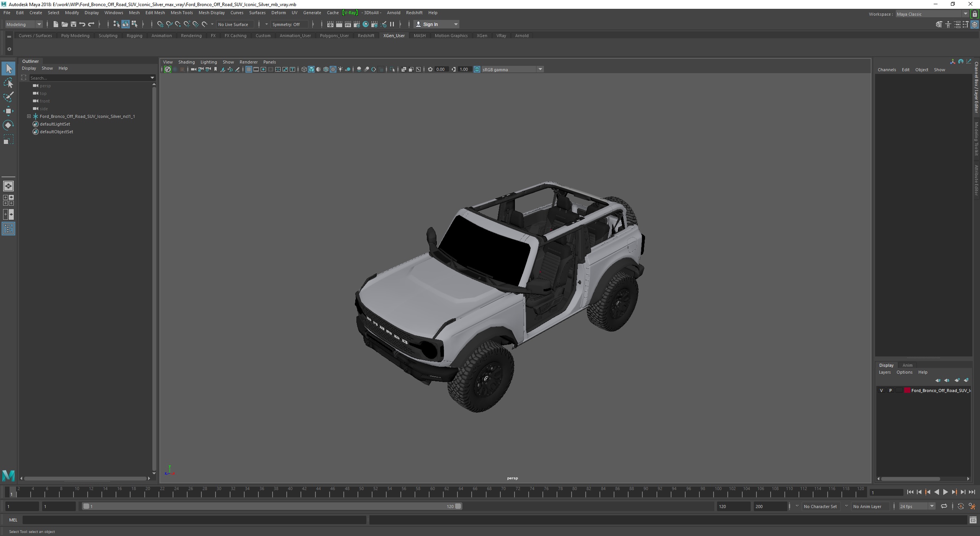Toggle textured viewport display

(333, 69)
